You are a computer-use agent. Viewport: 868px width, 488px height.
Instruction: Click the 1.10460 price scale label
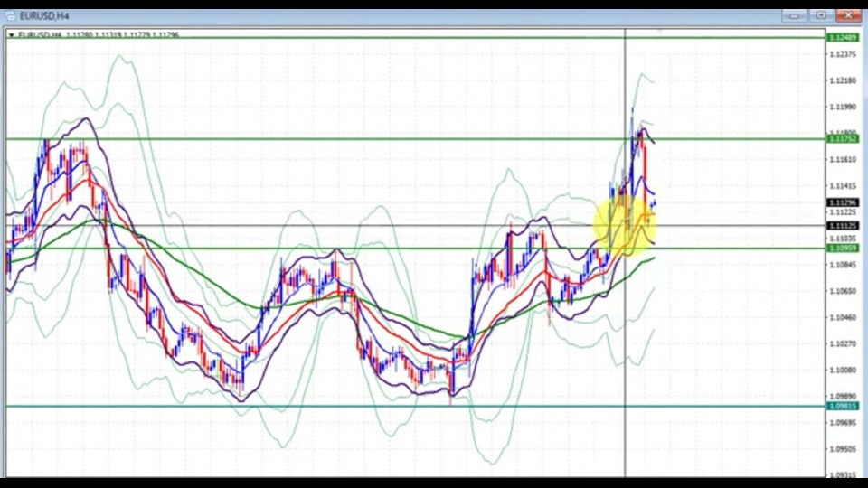843,317
